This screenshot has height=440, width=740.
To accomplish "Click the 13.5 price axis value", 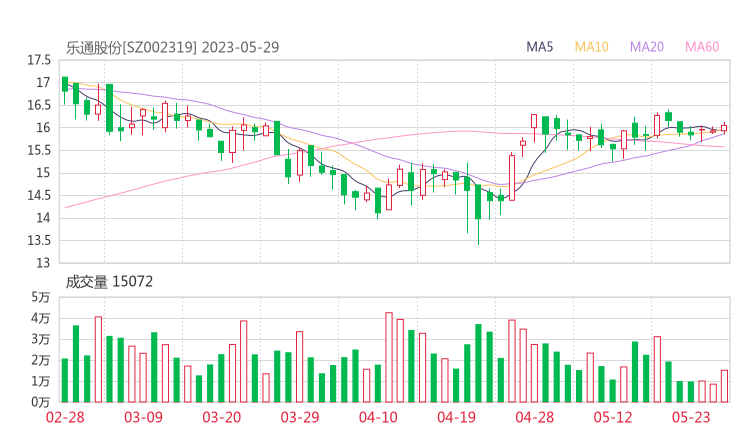I will point(39,241).
